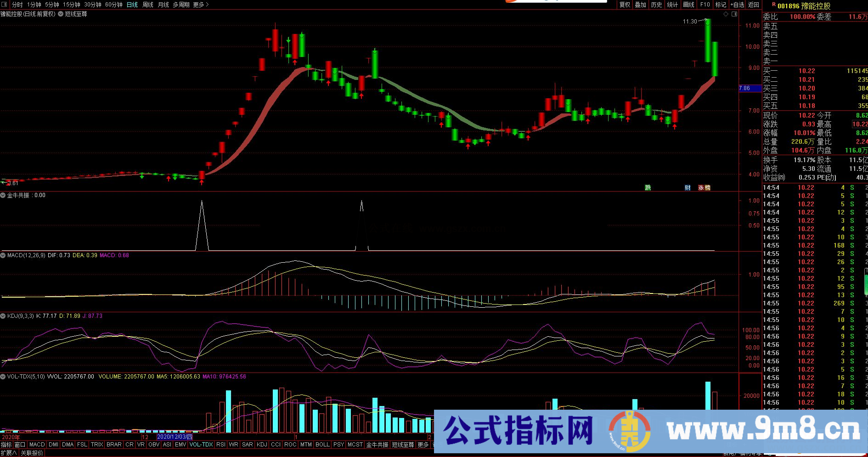
Task: Toggle the 复权 price adjustment option
Action: click(x=625, y=5)
